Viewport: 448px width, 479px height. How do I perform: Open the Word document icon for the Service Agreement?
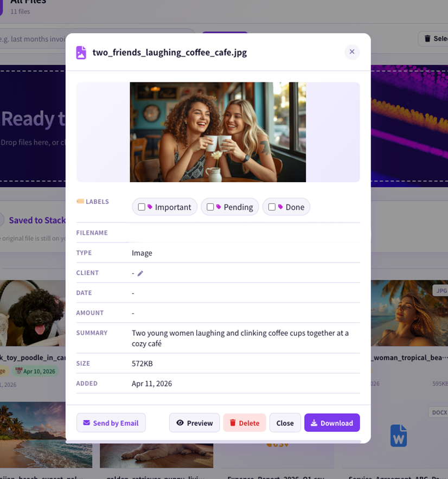tap(399, 436)
